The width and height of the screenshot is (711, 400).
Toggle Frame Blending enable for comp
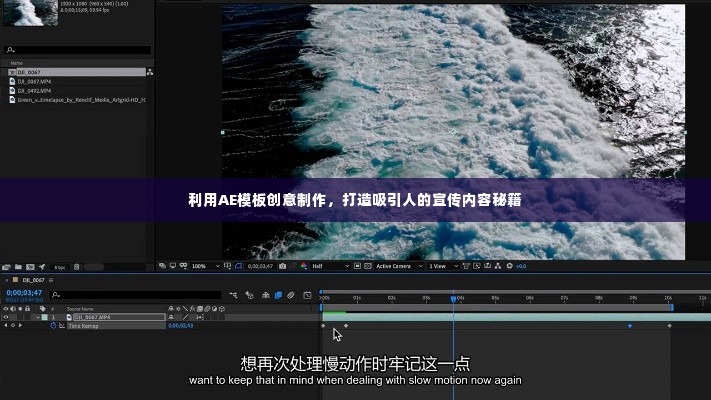(x=278, y=295)
